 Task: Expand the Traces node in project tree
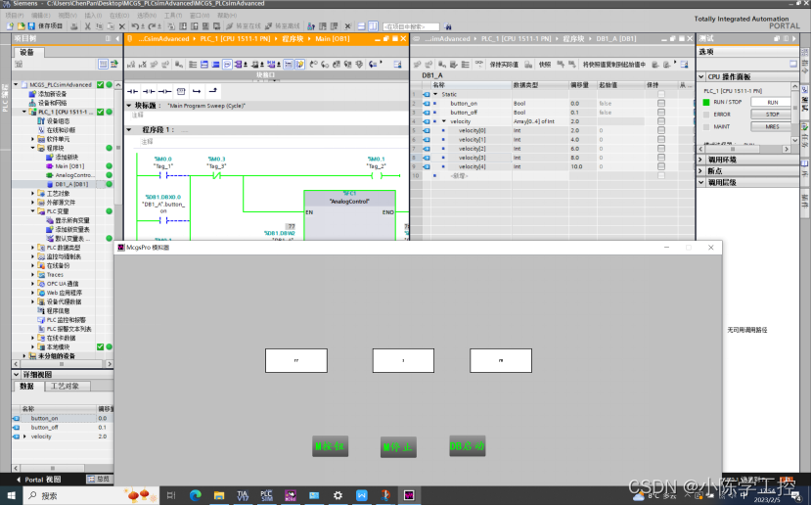click(32, 274)
